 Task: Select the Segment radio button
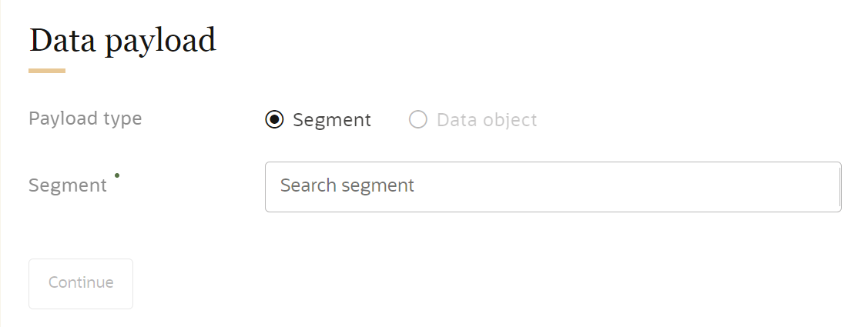coord(274,120)
